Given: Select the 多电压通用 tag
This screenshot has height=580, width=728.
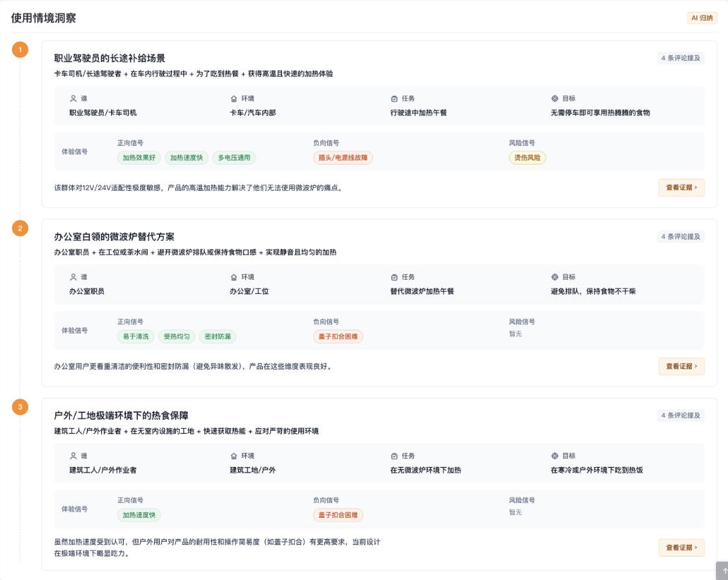Looking at the screenshot, I should 234,158.
